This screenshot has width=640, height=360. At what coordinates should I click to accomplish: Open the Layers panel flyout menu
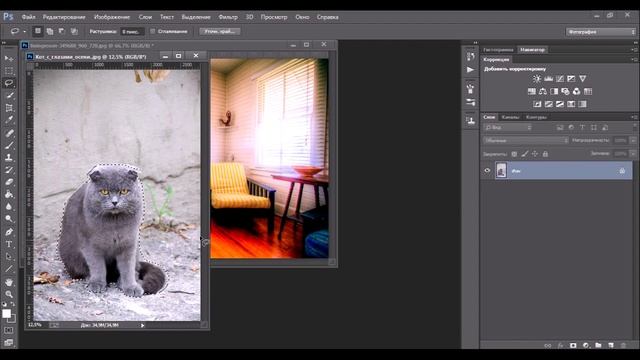pos(634,117)
